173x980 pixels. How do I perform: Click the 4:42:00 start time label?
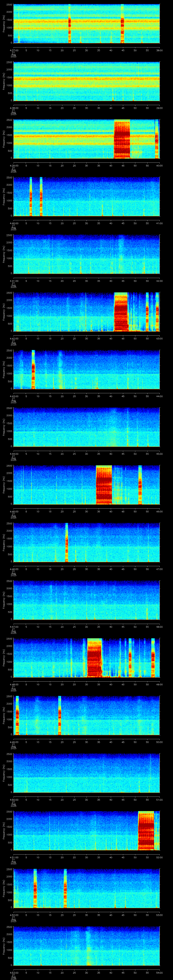(x=14, y=339)
